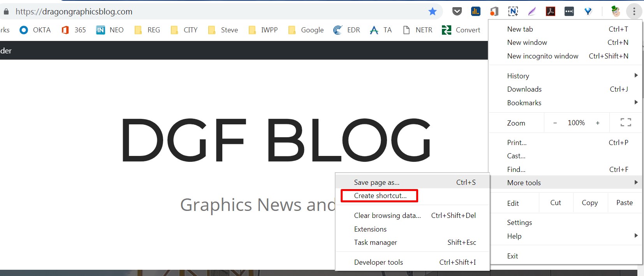The image size is (644, 276).
Task: Select Create shortcut... from submenu
Action: (x=380, y=196)
